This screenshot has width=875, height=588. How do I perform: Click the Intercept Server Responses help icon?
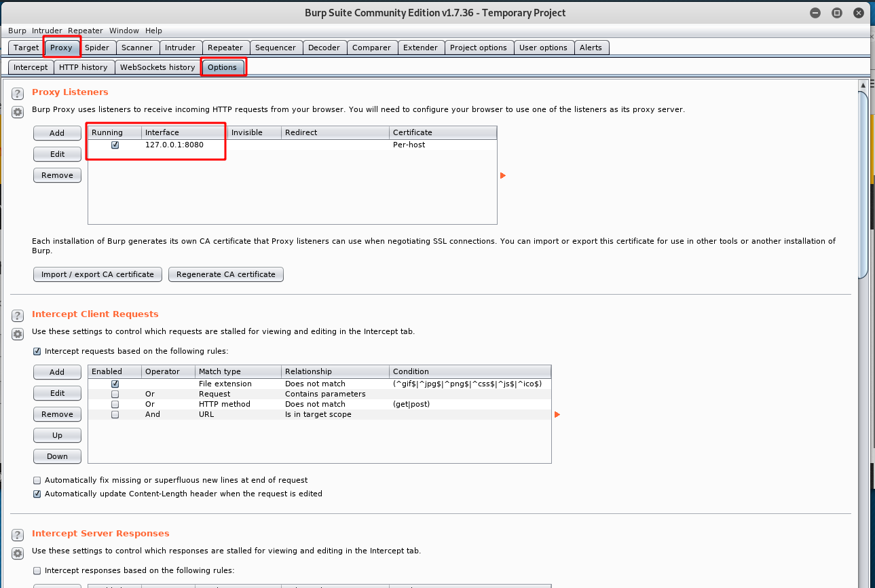pyautogui.click(x=17, y=534)
